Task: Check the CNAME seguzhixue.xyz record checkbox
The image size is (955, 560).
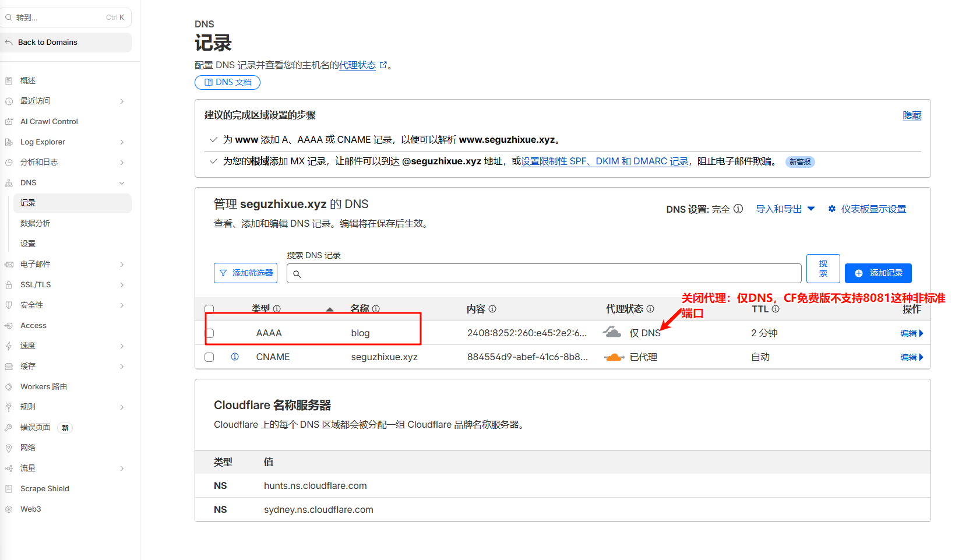Action: [x=209, y=357]
